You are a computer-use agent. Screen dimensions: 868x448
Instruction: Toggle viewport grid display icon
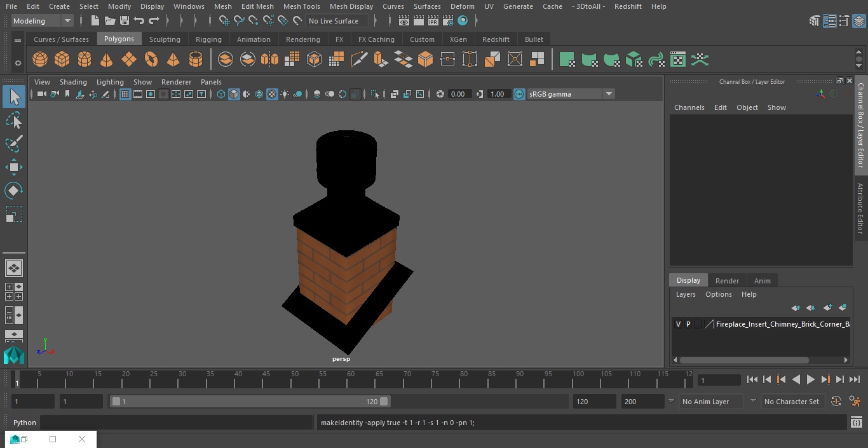125,94
